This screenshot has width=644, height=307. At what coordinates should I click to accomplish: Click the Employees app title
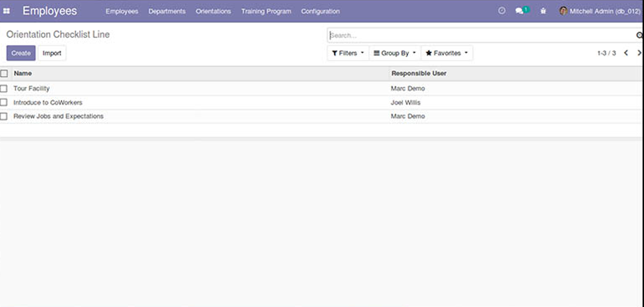pyautogui.click(x=50, y=11)
